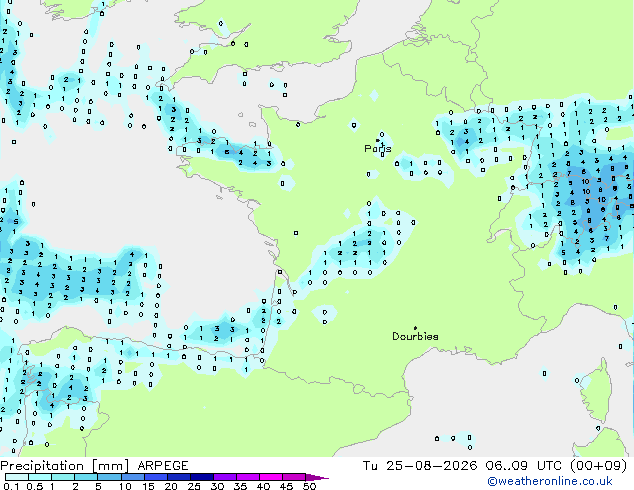The height and width of the screenshot is (490, 634).
Task: Click the '0.5' legend scale value
Action: (35, 486)
